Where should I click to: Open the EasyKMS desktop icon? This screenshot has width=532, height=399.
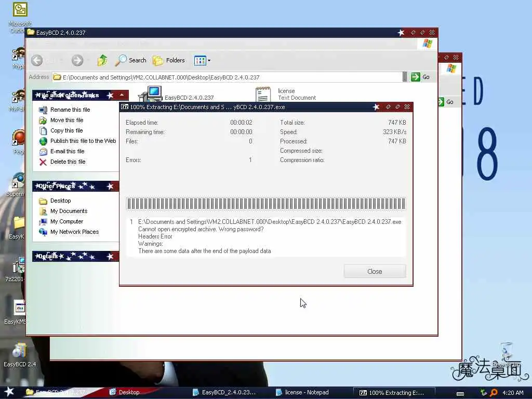point(15,312)
